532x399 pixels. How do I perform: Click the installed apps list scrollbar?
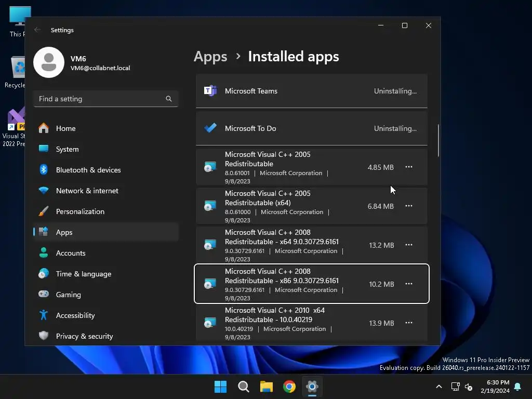tap(438, 140)
